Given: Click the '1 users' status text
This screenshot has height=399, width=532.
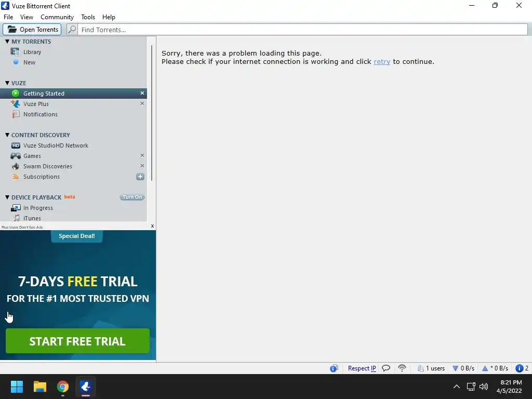Looking at the screenshot, I should tap(435, 368).
